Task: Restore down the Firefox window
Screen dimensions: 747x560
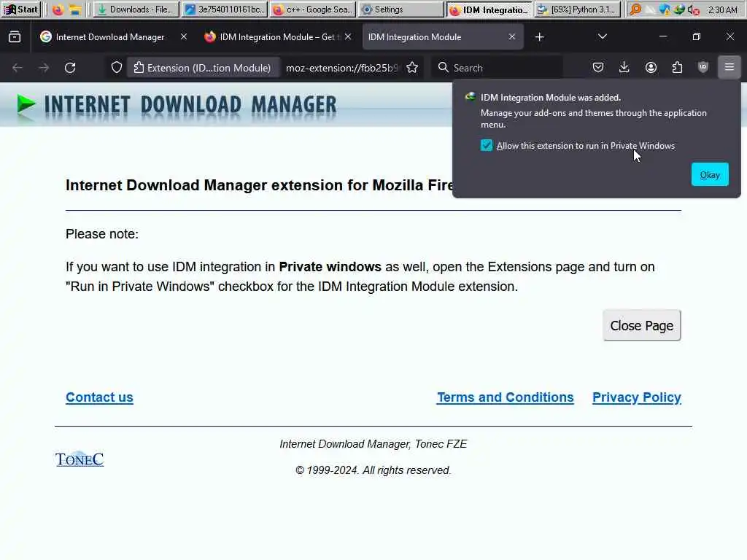Action: pyautogui.click(x=697, y=36)
